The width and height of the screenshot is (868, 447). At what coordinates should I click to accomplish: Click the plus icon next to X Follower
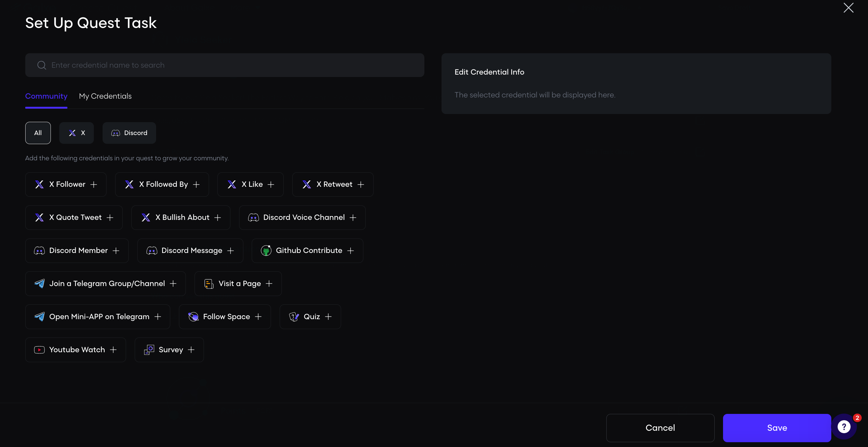pyautogui.click(x=94, y=184)
